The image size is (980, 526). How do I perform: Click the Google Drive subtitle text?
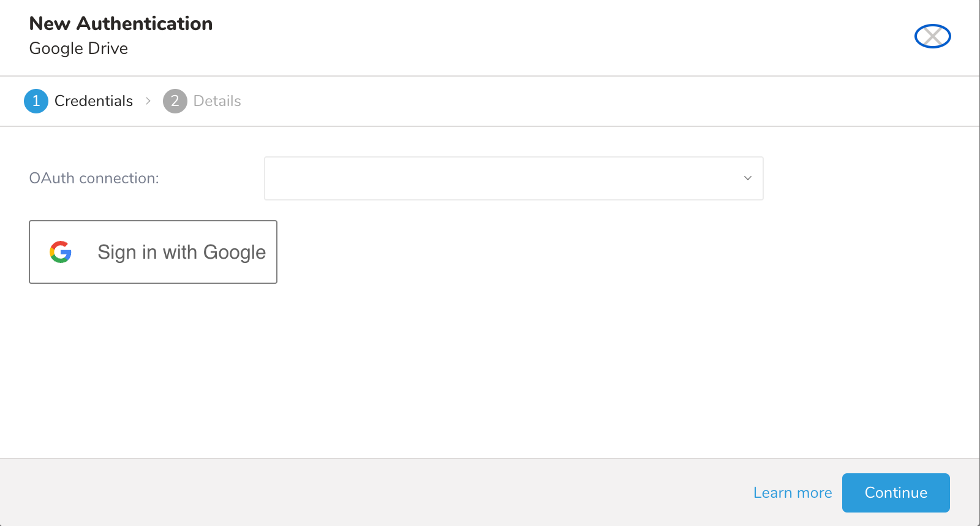click(78, 48)
